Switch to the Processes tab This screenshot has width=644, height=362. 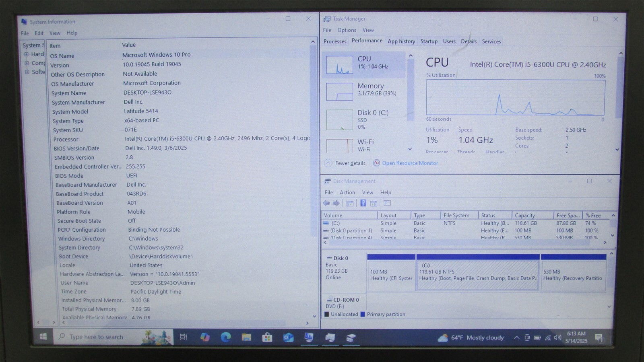point(335,41)
